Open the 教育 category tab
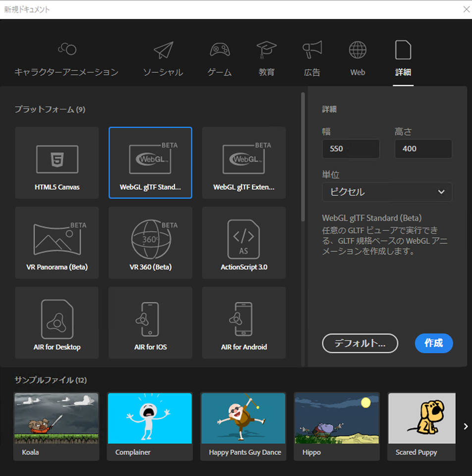The width and height of the screenshot is (472, 476). [266, 58]
